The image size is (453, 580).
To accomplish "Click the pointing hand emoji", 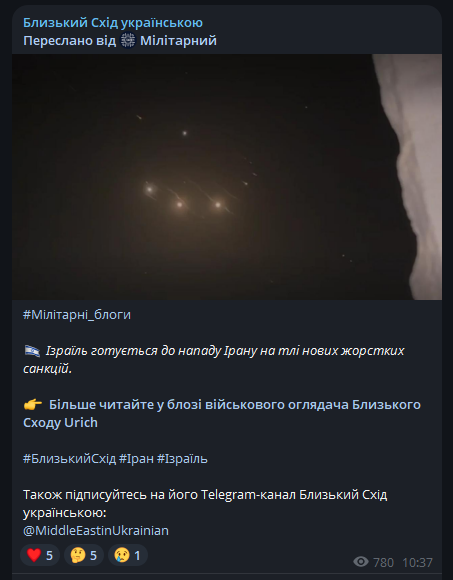I will [x=33, y=405].
